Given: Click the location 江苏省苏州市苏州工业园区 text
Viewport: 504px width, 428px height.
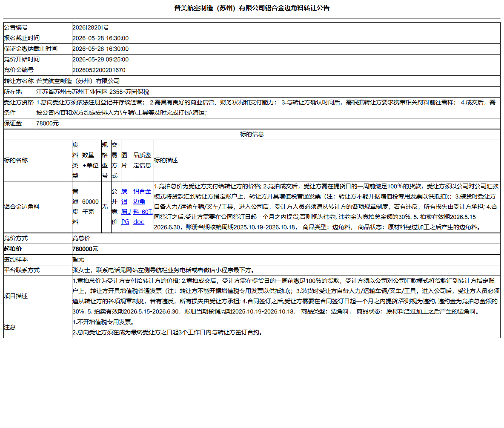Looking at the screenshot, I should click(x=92, y=92).
